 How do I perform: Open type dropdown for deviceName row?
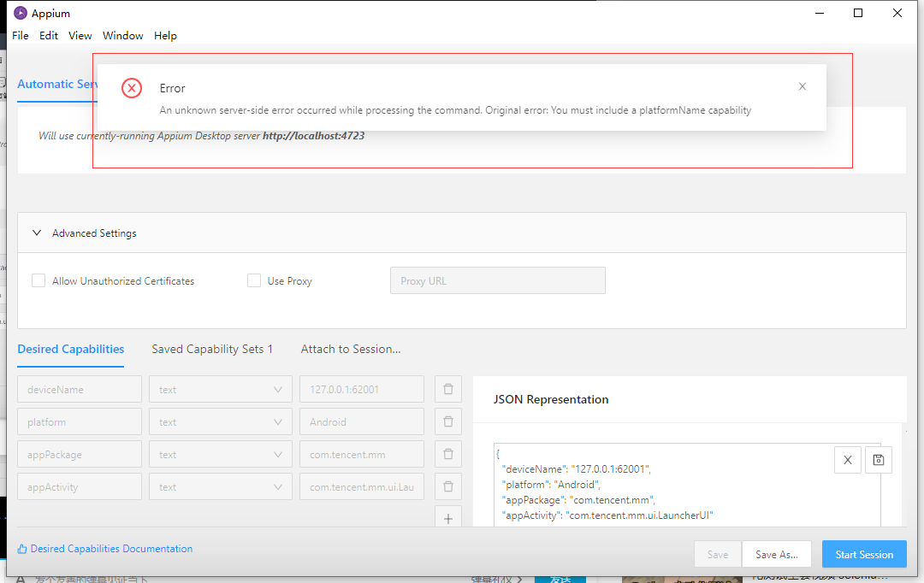[221, 389]
